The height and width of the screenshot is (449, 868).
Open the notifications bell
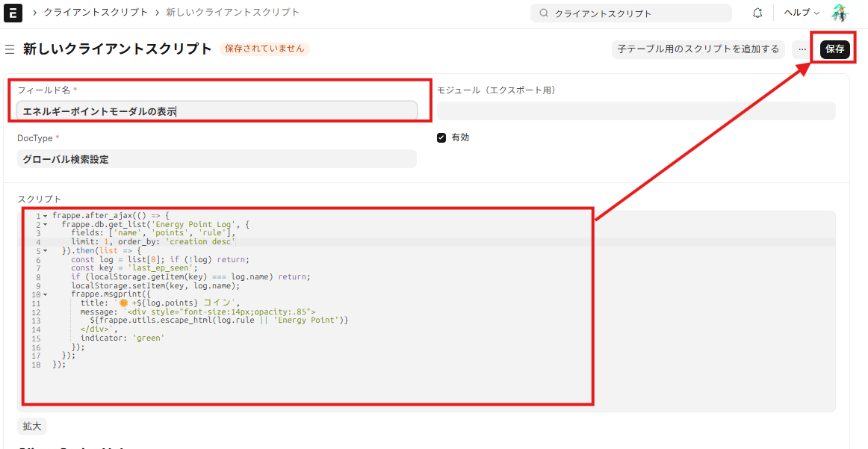click(757, 13)
